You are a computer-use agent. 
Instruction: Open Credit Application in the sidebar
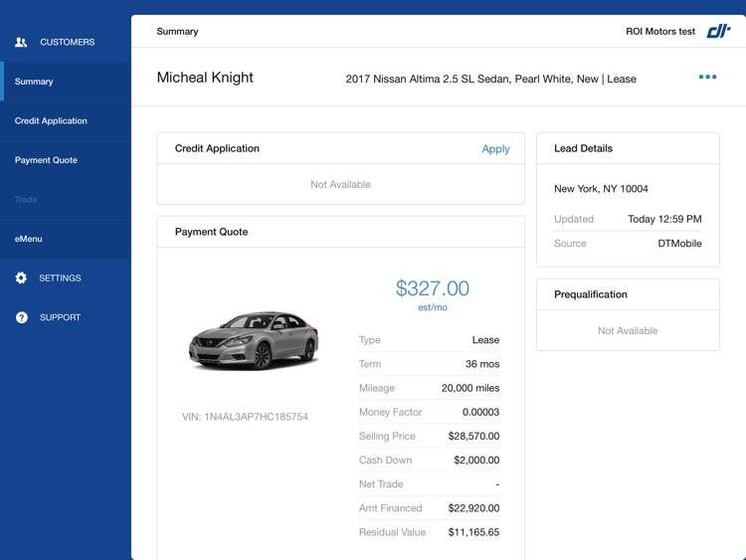tap(66, 120)
